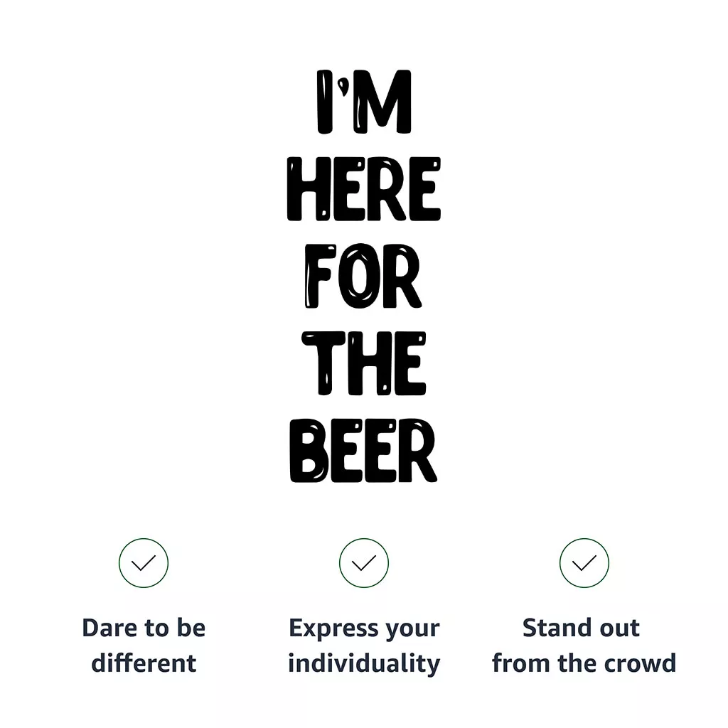Select the "Dare to be different" label
Screen dimensions: 728x728
[144, 646]
